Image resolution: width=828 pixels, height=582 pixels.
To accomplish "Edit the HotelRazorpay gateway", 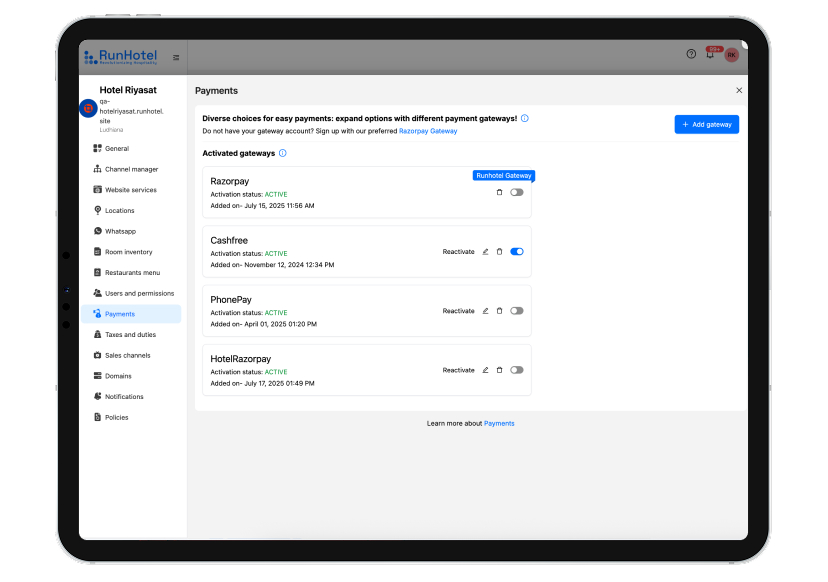I will (x=485, y=370).
